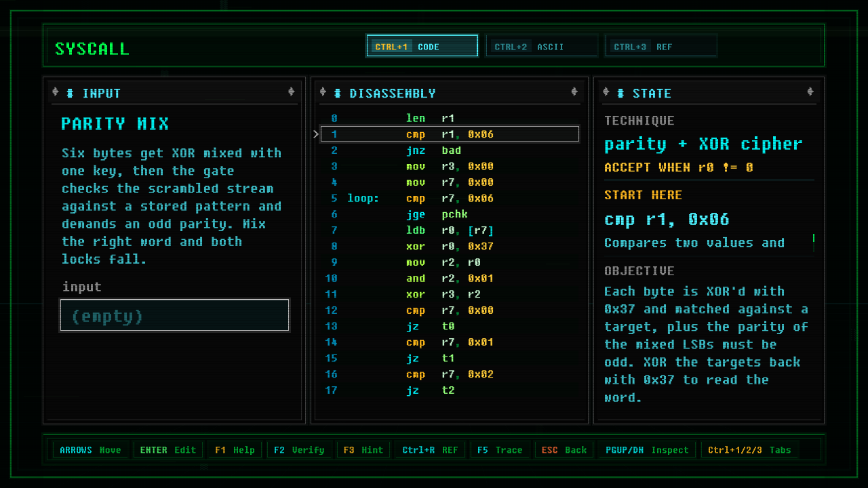Click the ENTER Edit footer button
Image resolution: width=868 pixels, height=488 pixels.
click(167, 450)
